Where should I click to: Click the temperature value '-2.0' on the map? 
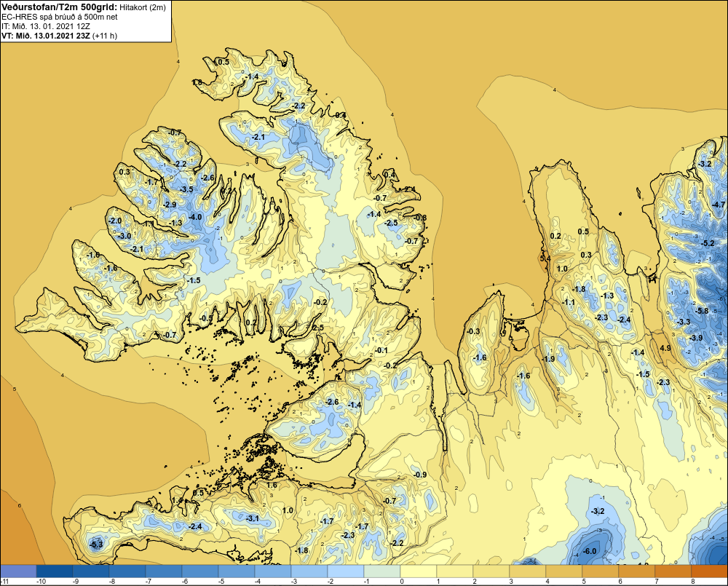coord(114,221)
